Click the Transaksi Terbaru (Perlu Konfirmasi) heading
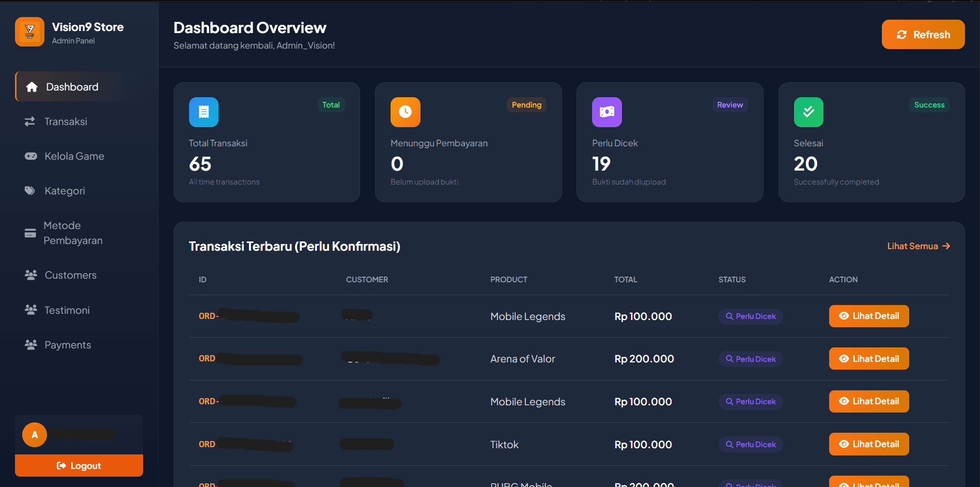Screen dimensions: 980x487 click(x=294, y=247)
